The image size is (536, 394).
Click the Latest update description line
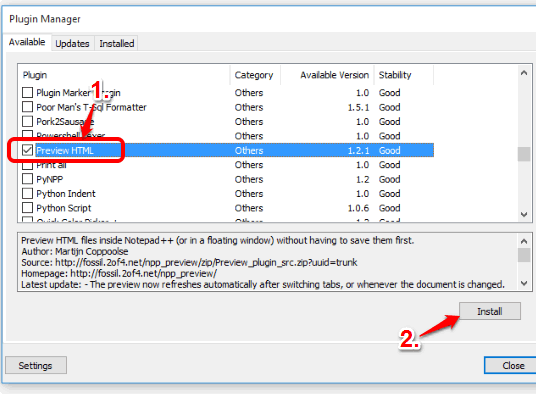(263, 284)
